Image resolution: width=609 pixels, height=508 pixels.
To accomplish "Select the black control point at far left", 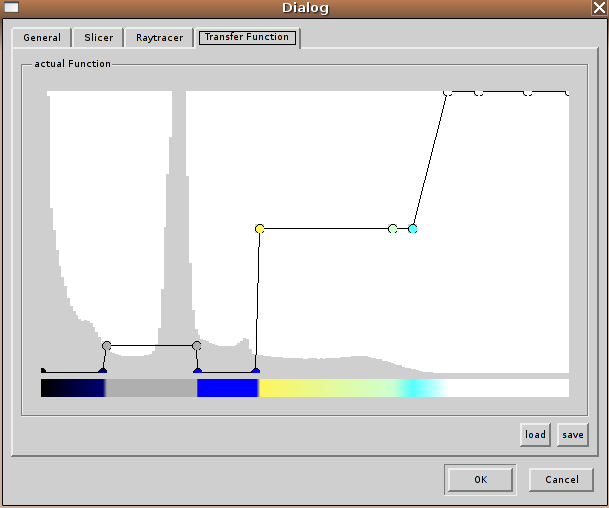I will [x=43, y=371].
